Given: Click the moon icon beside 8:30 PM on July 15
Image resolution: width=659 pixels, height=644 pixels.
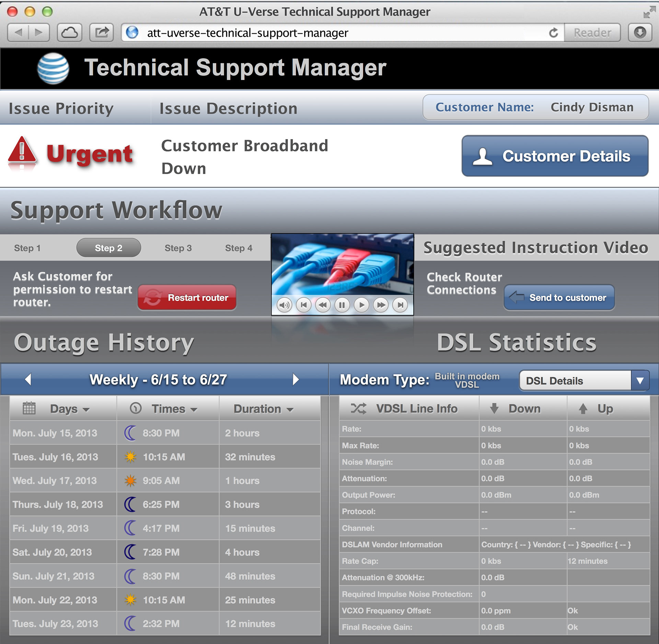Looking at the screenshot, I should click(x=130, y=433).
